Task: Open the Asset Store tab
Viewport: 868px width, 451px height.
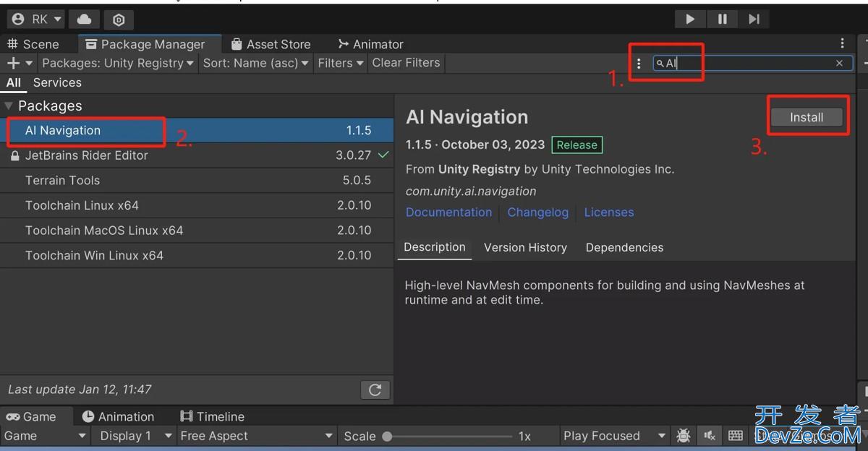Action: [271, 44]
